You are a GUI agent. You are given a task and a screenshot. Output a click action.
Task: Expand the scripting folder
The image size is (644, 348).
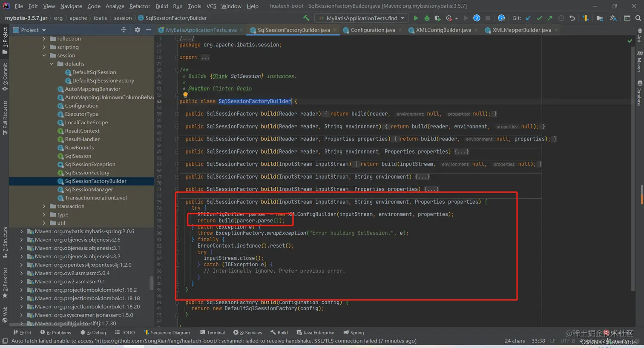(44, 47)
